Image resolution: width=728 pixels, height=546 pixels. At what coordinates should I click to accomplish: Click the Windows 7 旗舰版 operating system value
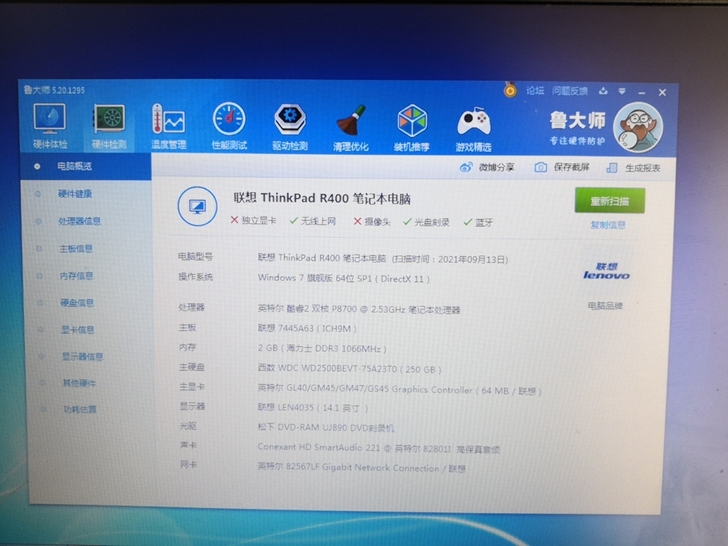coord(344,279)
